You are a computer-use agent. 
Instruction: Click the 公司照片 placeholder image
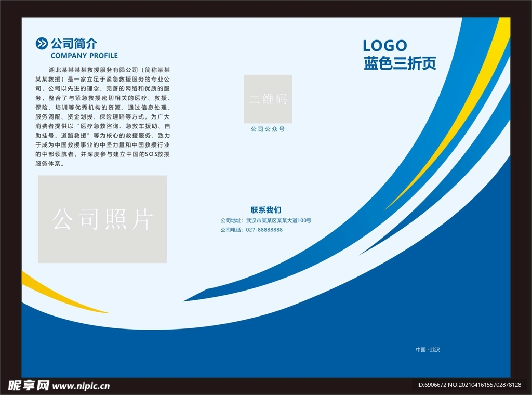[x=102, y=219]
